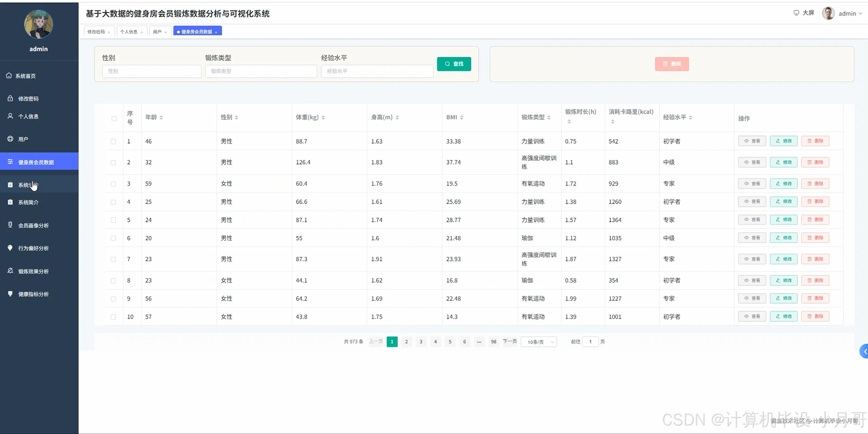Focus the 锻炼类型 filter input field

coord(261,71)
